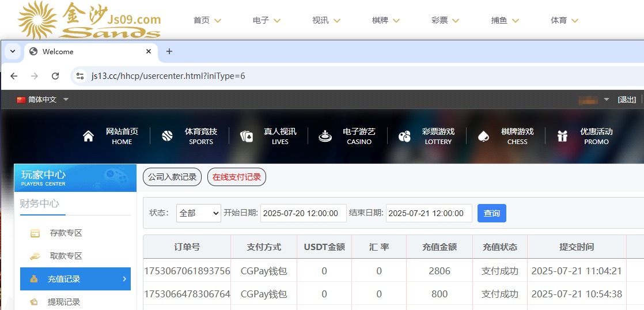Click the casino icon for 电子游艺
The height and width of the screenshot is (310, 644).
325,137
